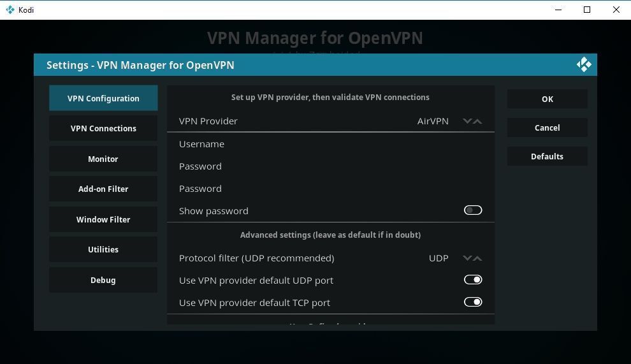The image size is (631, 364).
Task: Open the VPN Provider AirVPN selector
Action: coord(433,121)
